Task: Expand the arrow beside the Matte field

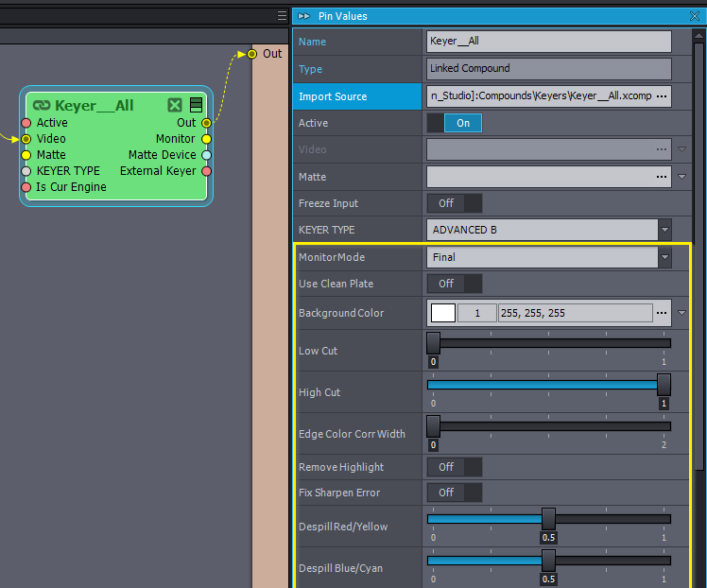Action: [x=681, y=177]
